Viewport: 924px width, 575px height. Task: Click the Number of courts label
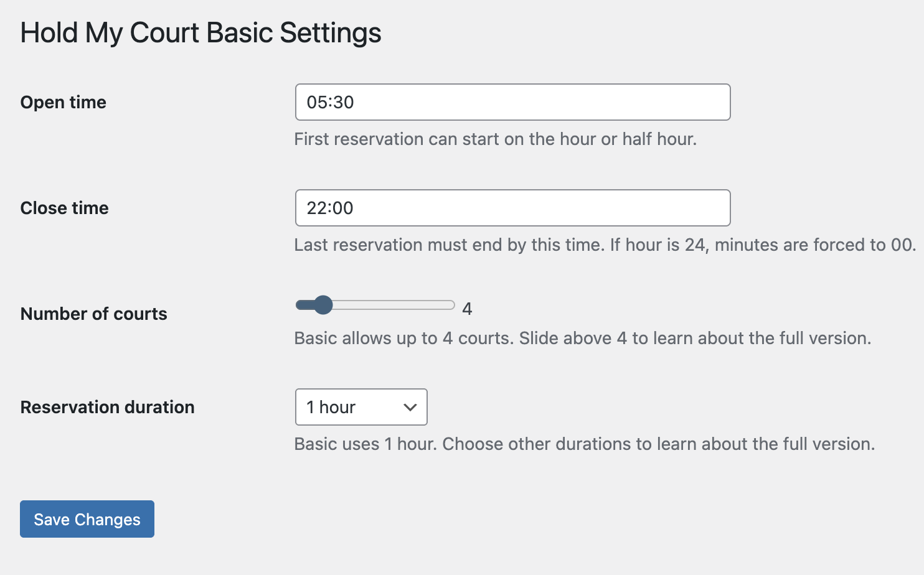[x=93, y=314]
